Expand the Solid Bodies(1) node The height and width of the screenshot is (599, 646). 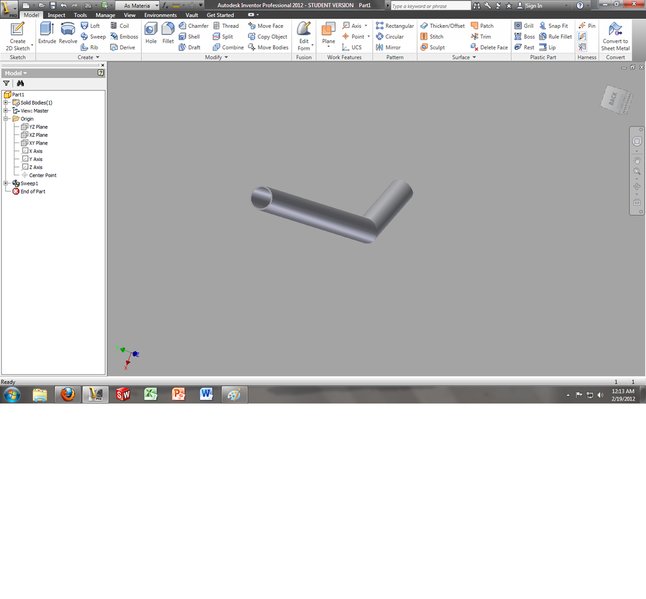[6, 103]
